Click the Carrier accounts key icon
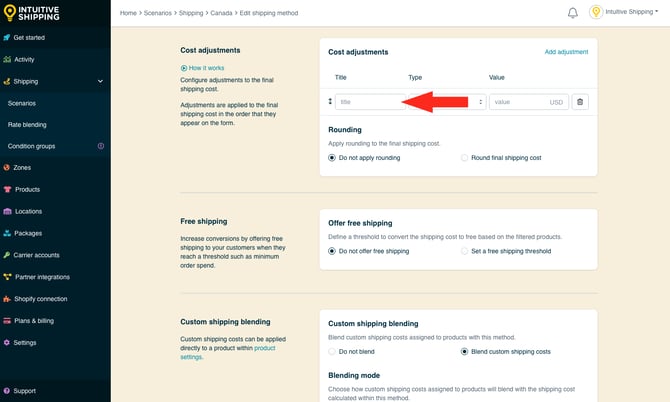Screen dimensions: 670x402 point(6,255)
